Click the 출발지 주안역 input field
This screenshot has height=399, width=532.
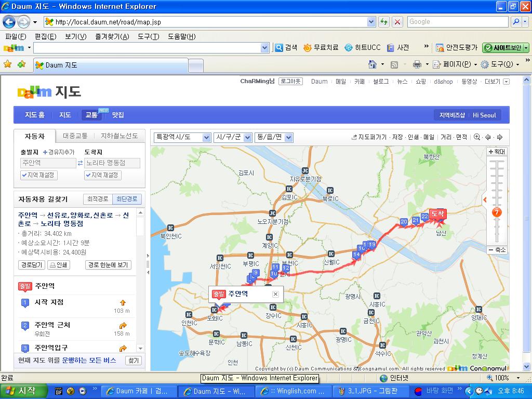pyautogui.click(x=48, y=163)
